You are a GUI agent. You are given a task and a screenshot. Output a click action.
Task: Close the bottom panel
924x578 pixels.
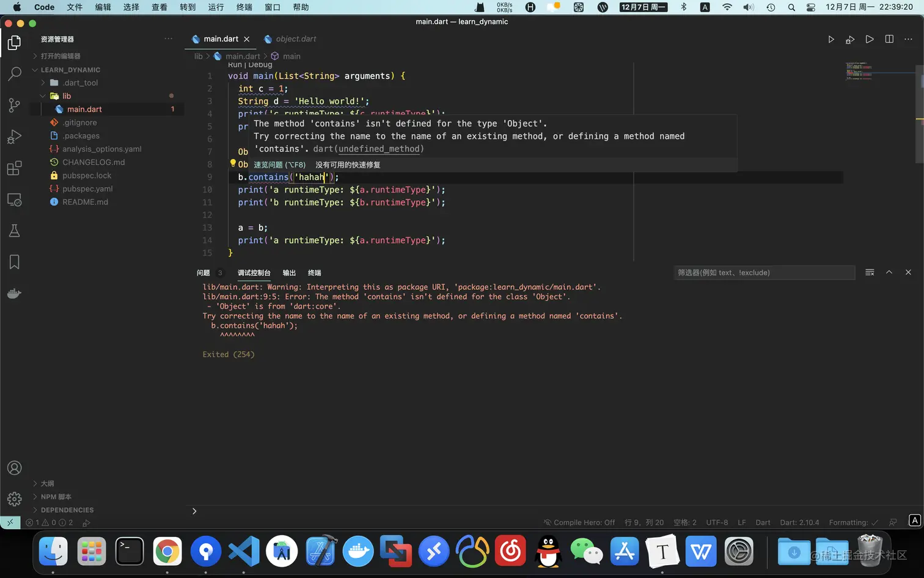pos(908,272)
